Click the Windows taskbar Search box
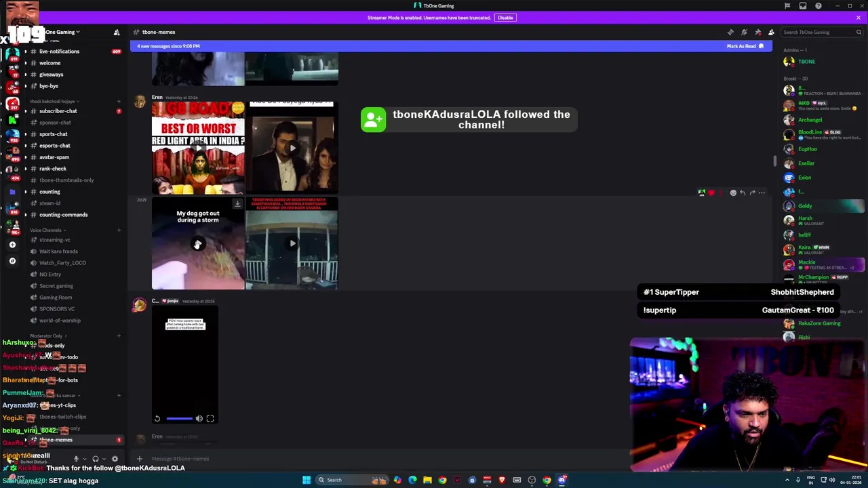Screen dimensions: 868x488 (351, 480)
